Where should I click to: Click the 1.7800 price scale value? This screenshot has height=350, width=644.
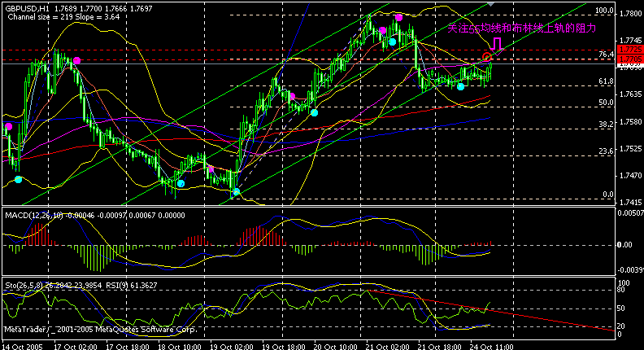pyautogui.click(x=630, y=14)
